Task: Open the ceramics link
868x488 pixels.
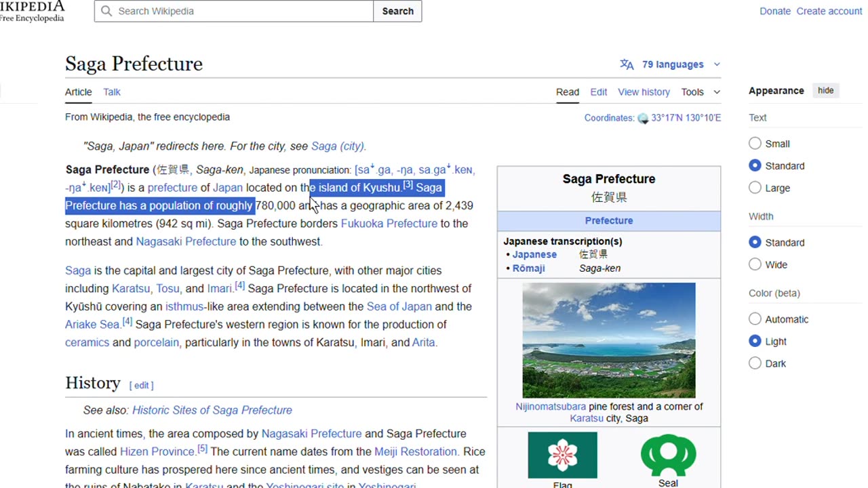Action: [87, 342]
